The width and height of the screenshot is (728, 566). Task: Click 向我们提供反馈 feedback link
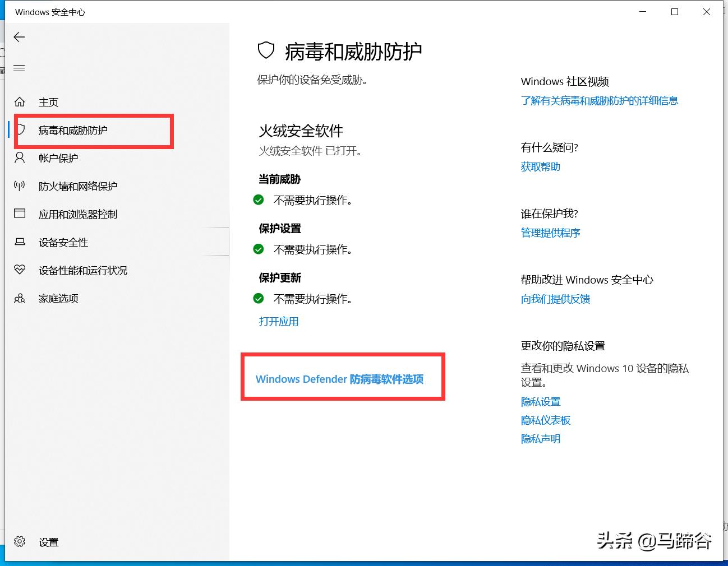coord(555,299)
